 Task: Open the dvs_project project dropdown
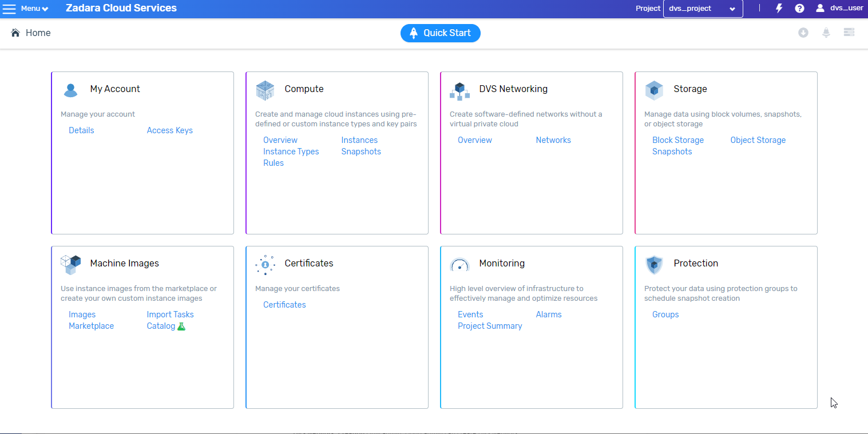(x=703, y=9)
